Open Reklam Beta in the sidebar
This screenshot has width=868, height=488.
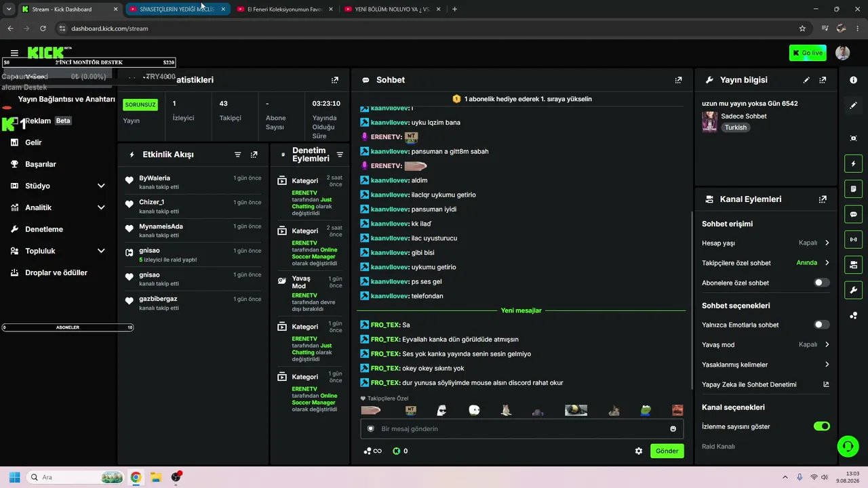(x=47, y=121)
